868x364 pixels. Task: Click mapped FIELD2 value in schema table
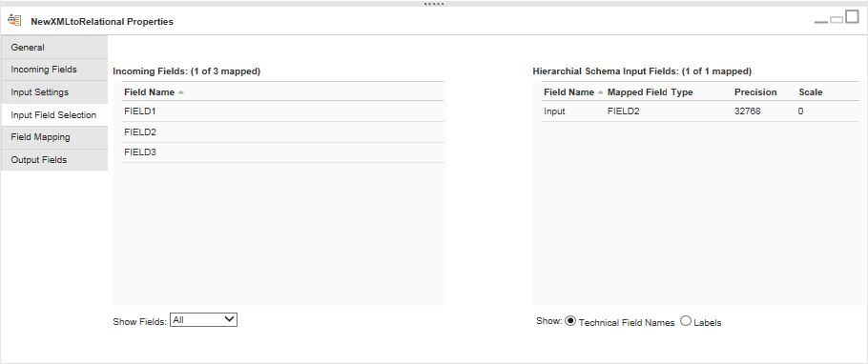(623, 111)
